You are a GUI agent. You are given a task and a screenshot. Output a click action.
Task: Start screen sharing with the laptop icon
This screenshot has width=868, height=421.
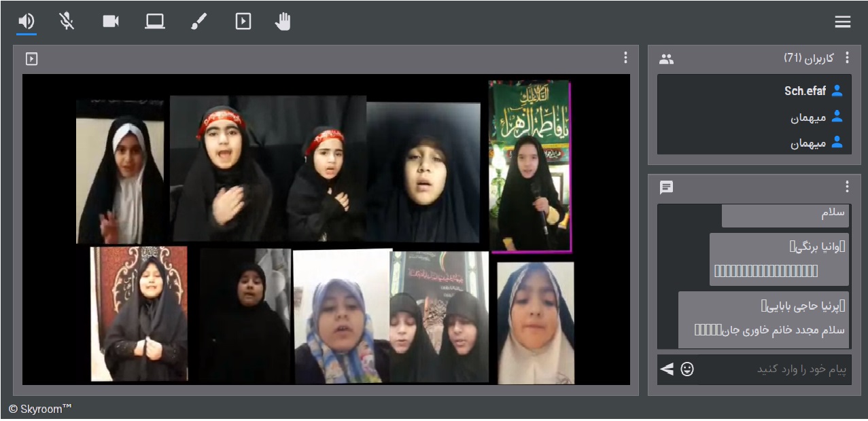[155, 22]
